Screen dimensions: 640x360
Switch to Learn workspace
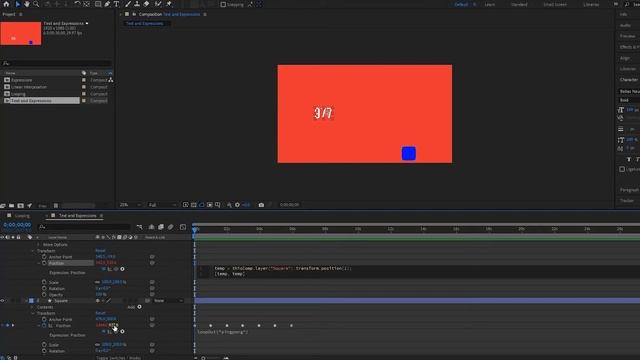[490, 4]
